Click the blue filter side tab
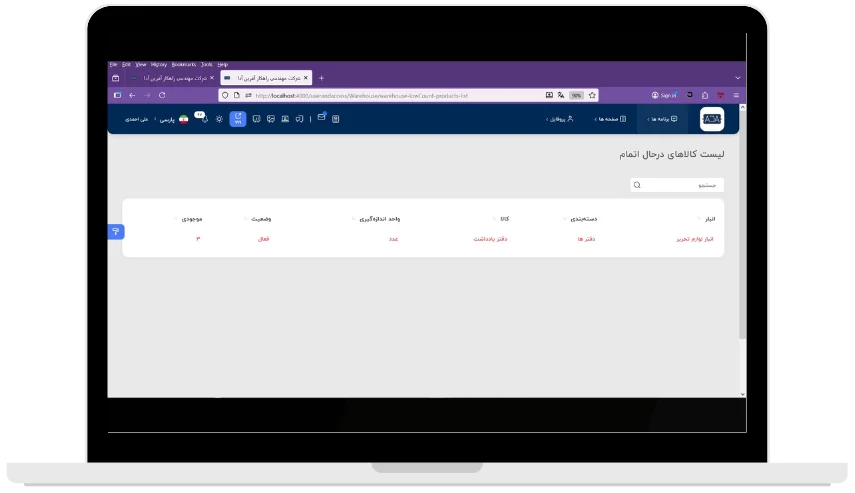 (115, 232)
